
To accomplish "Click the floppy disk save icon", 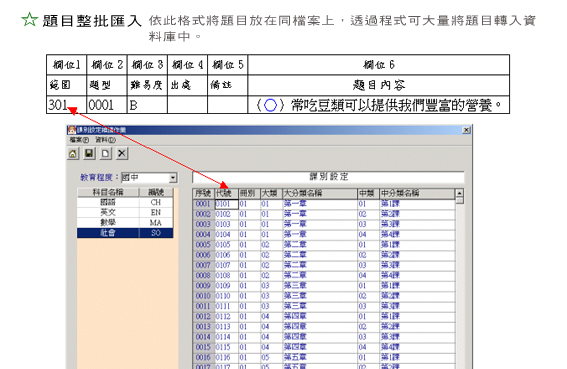I will pos(89,154).
